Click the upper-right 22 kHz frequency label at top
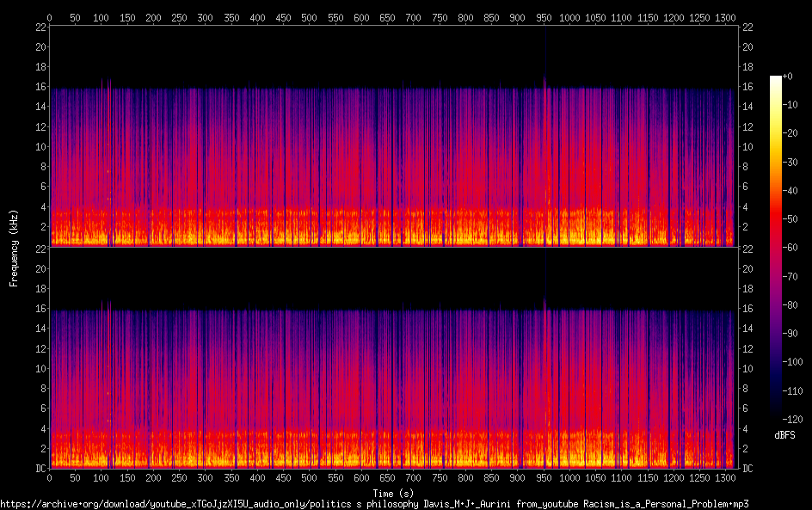Image resolution: width=812 pixels, height=510 pixels. pyautogui.click(x=747, y=28)
